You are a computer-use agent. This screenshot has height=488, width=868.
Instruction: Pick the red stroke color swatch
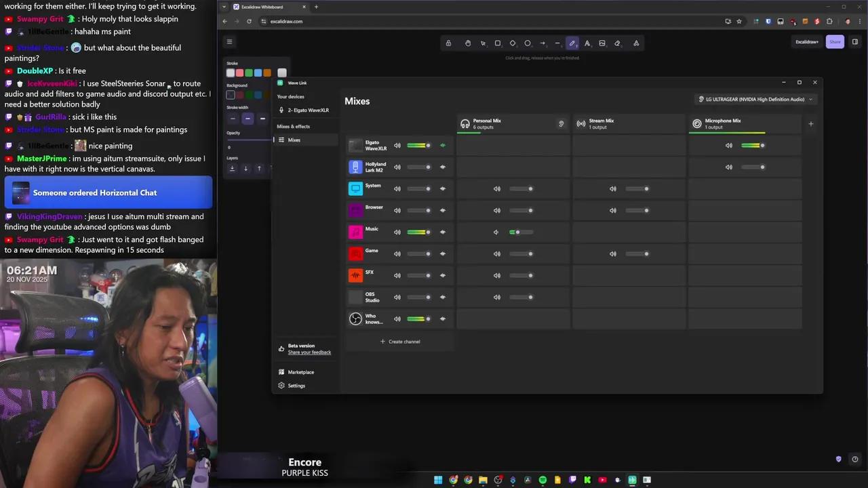coord(239,73)
